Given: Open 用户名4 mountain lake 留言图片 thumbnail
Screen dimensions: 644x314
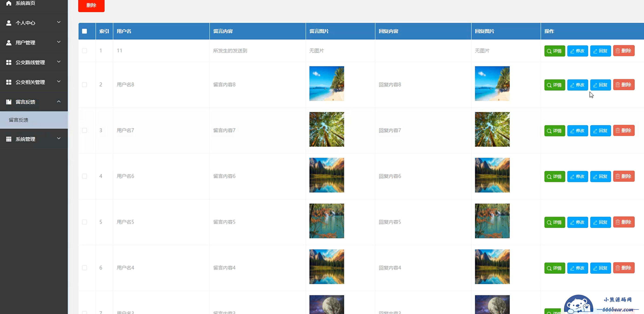Looking at the screenshot, I should coord(327,267).
